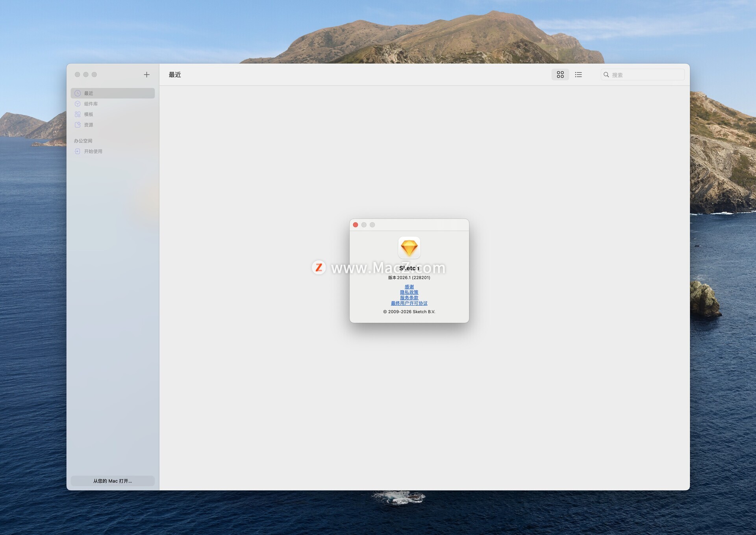Switch to grid view
Image resolution: width=756 pixels, height=535 pixels.
[560, 74]
